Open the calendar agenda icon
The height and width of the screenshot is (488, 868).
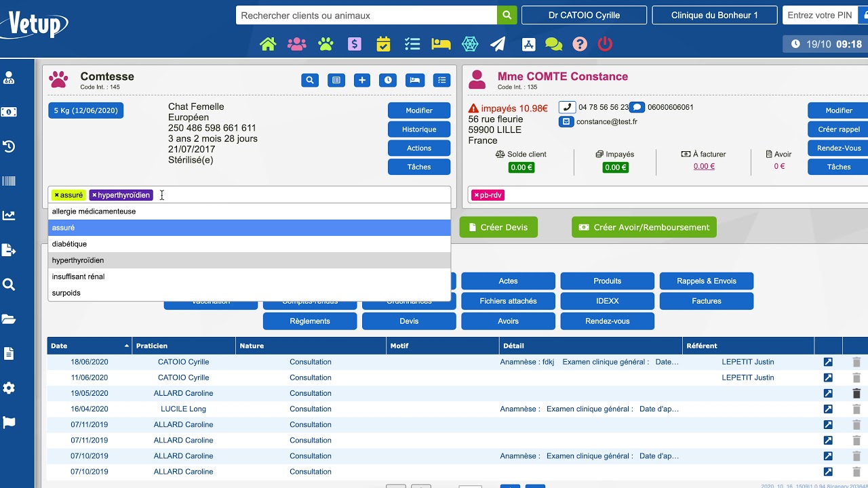click(383, 44)
